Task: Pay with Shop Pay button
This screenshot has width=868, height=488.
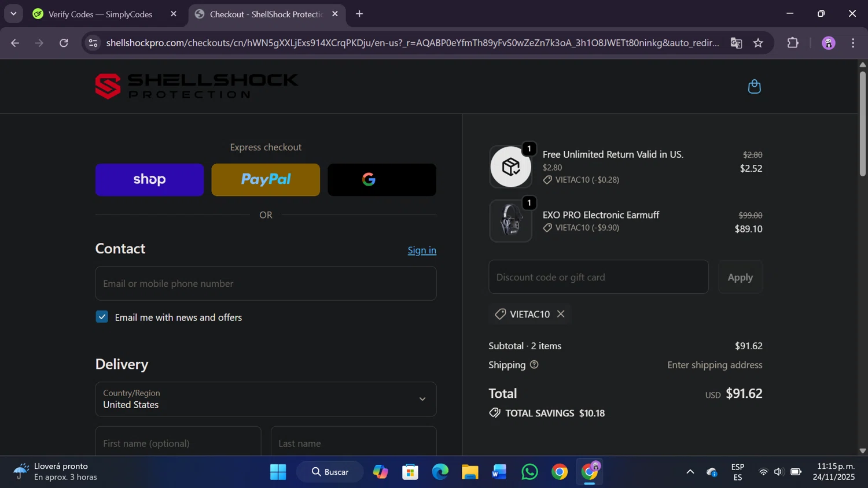Action: pyautogui.click(x=149, y=179)
